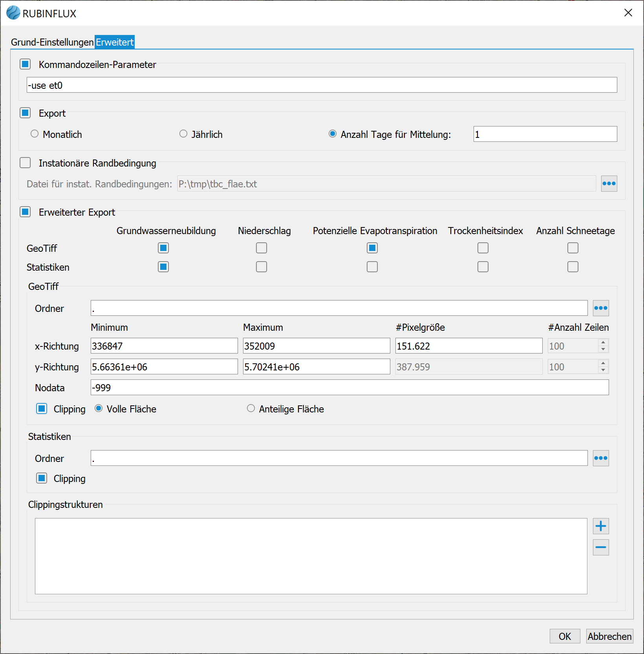The width and height of the screenshot is (644, 654).
Task: Uncheck GeoTiff Potenzielle Evapotranspiration
Action: (x=372, y=248)
